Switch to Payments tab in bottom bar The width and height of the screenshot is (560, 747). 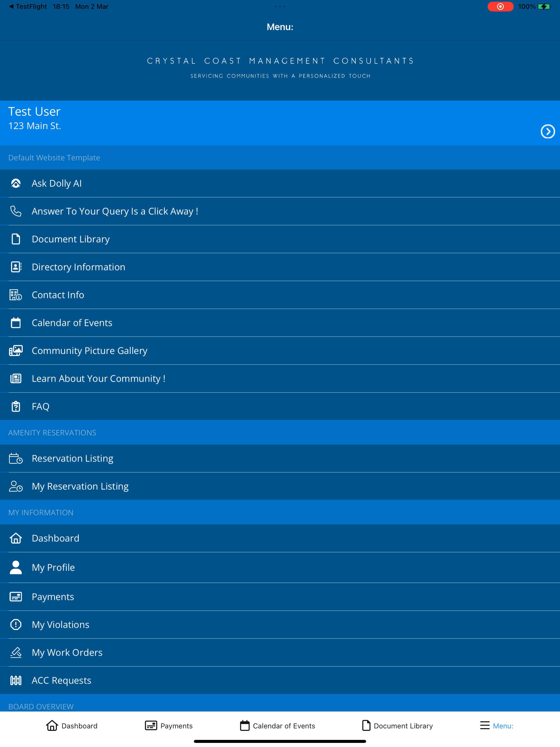click(168, 725)
